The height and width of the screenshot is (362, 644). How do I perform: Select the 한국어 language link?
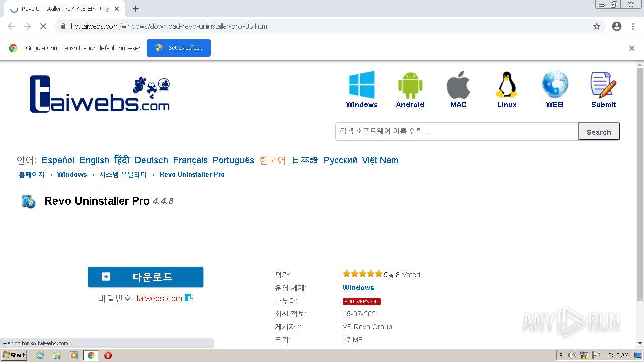click(273, 160)
